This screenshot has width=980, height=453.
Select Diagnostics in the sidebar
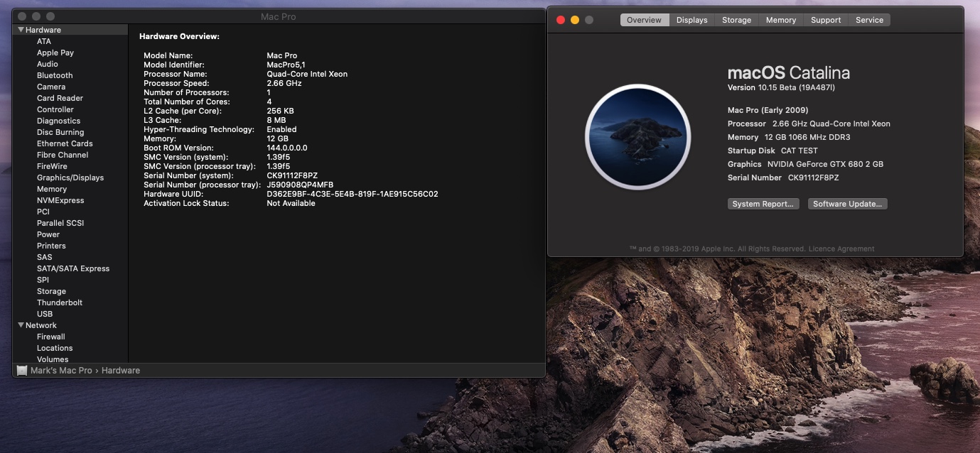[58, 121]
